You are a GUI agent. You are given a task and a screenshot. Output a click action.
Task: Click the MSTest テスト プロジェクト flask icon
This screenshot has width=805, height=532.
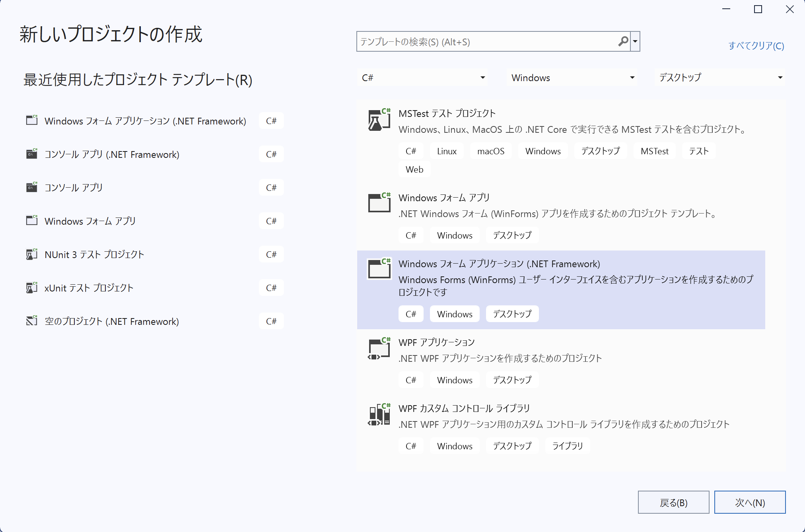point(379,120)
